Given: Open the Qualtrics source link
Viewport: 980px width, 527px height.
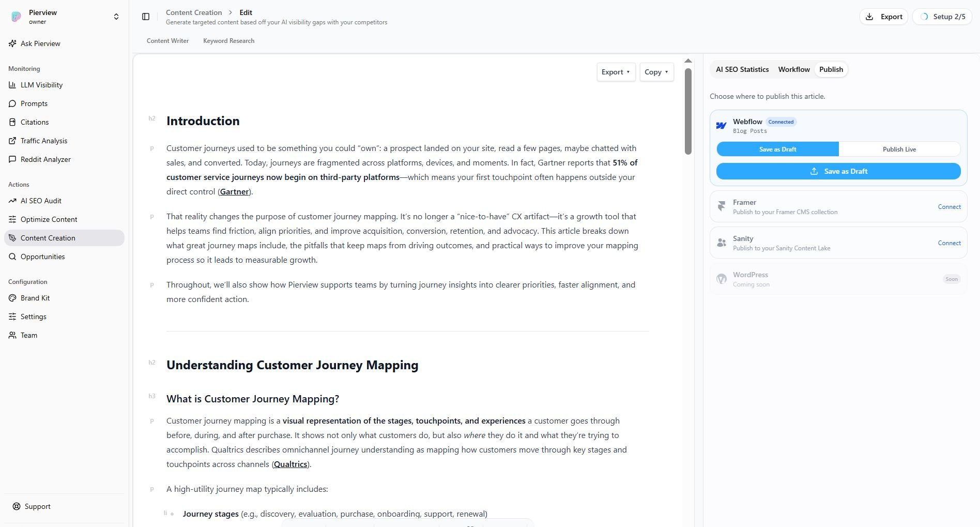Looking at the screenshot, I should tap(290, 464).
